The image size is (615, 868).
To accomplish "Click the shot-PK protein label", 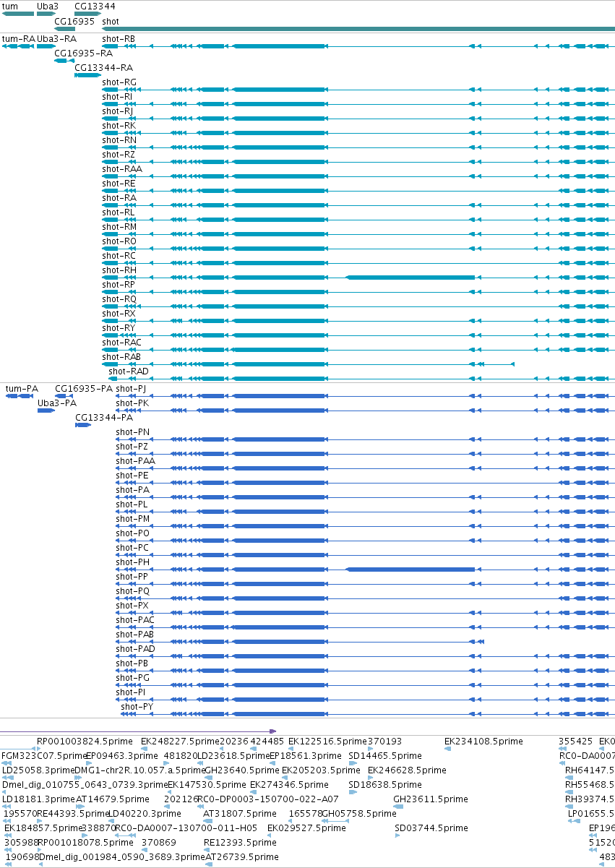I will (x=132, y=403).
